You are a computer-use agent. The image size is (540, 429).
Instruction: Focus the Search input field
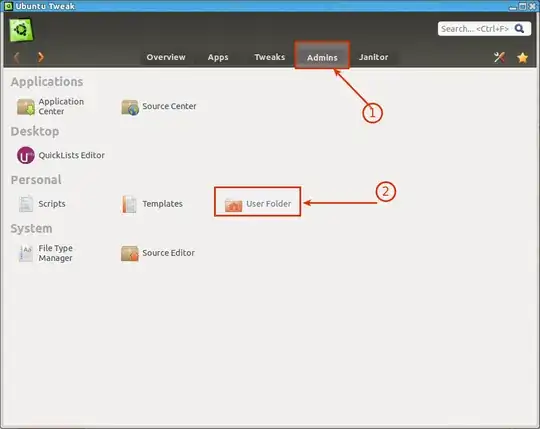[x=484, y=29]
